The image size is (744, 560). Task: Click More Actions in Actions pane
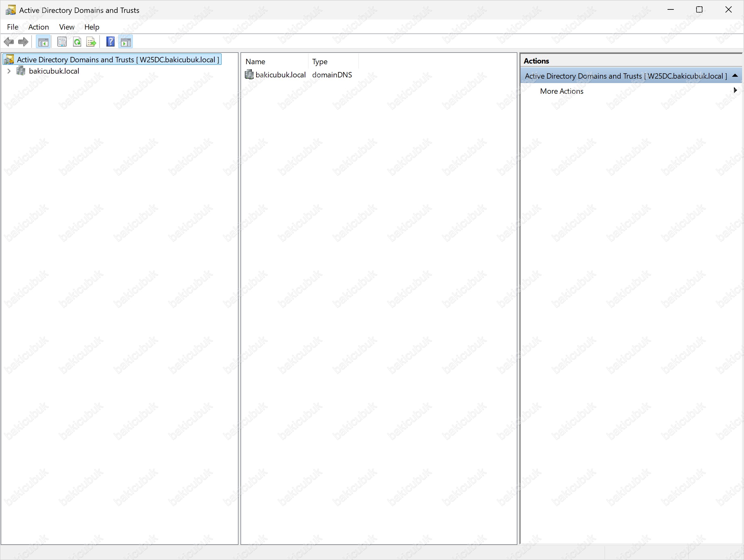(x=561, y=91)
